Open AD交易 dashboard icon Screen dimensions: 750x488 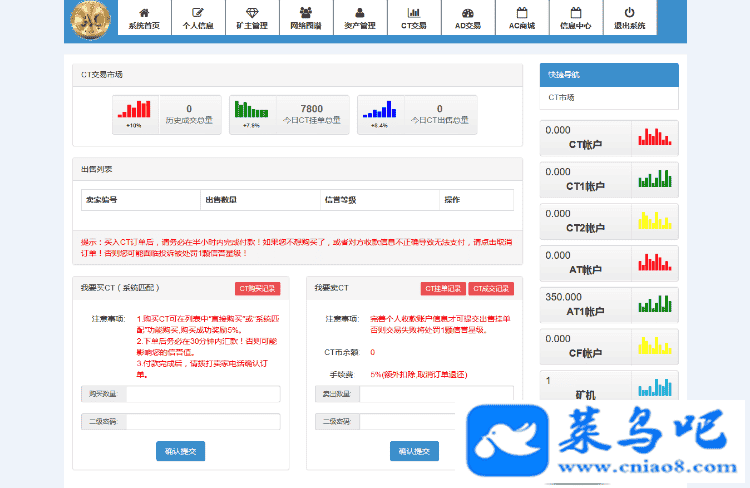[x=467, y=12]
